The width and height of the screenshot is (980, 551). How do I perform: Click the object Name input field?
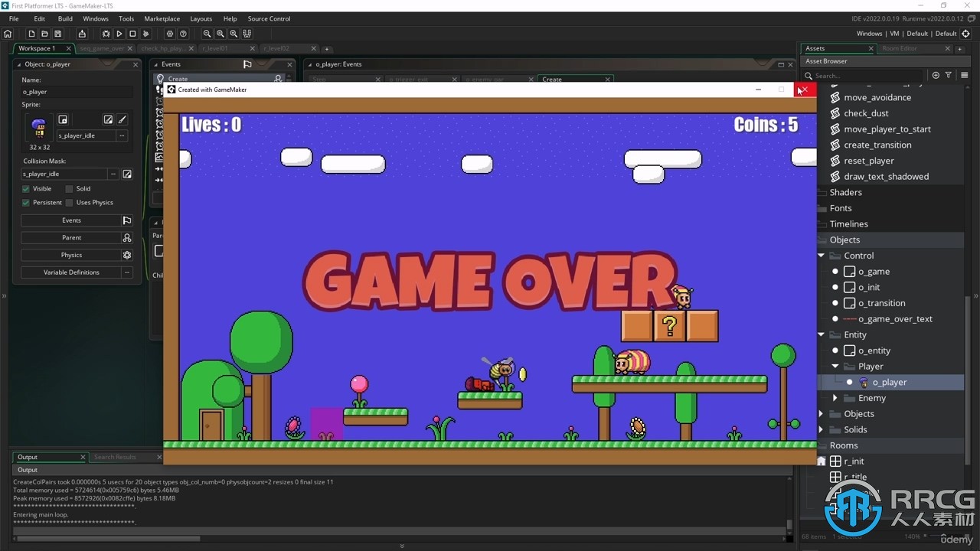click(77, 92)
